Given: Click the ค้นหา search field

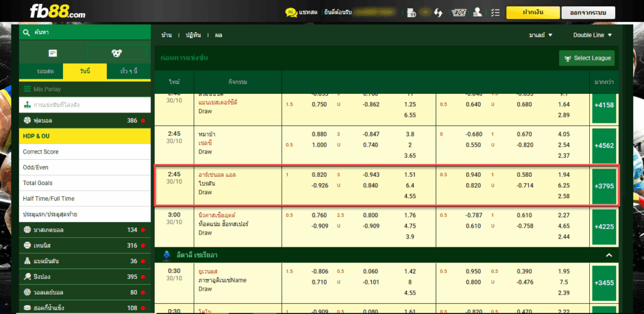Looking at the screenshot, I should (x=85, y=33).
